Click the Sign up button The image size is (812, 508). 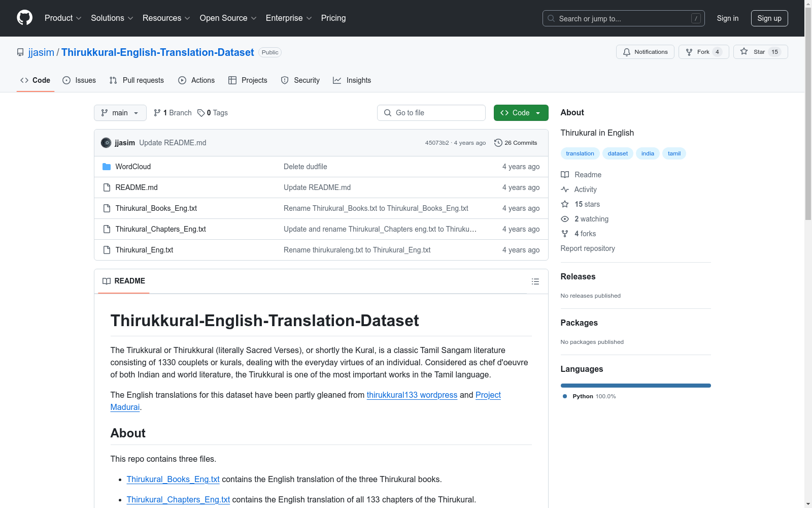click(769, 18)
